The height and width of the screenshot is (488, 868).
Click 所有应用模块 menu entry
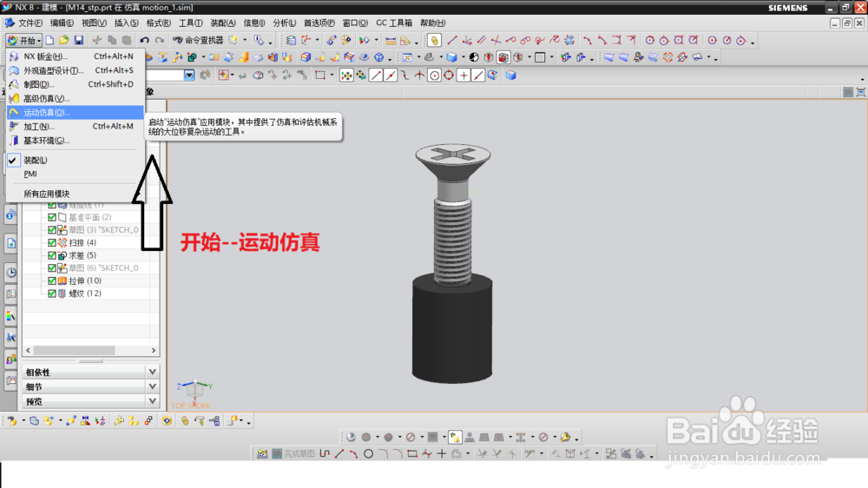[47, 194]
